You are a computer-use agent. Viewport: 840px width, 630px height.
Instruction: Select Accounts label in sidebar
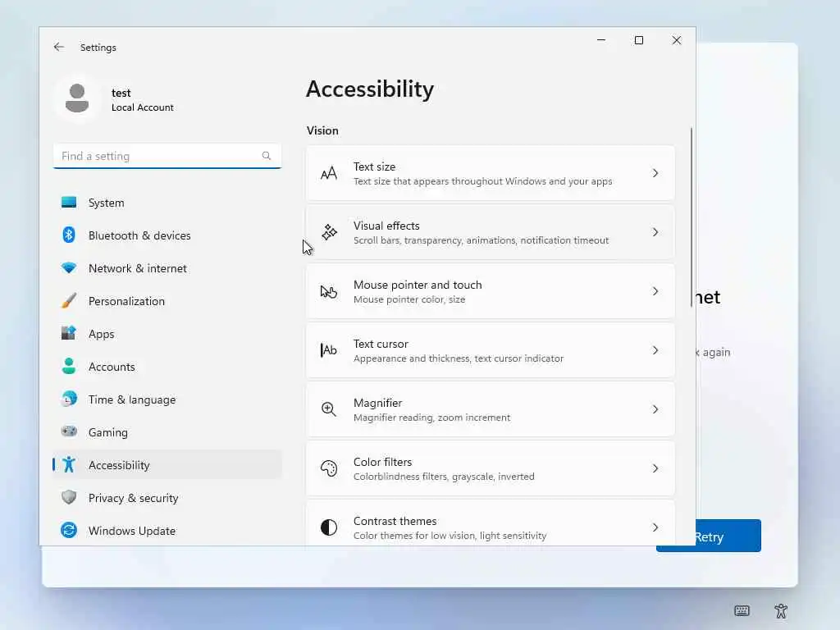pos(112,367)
